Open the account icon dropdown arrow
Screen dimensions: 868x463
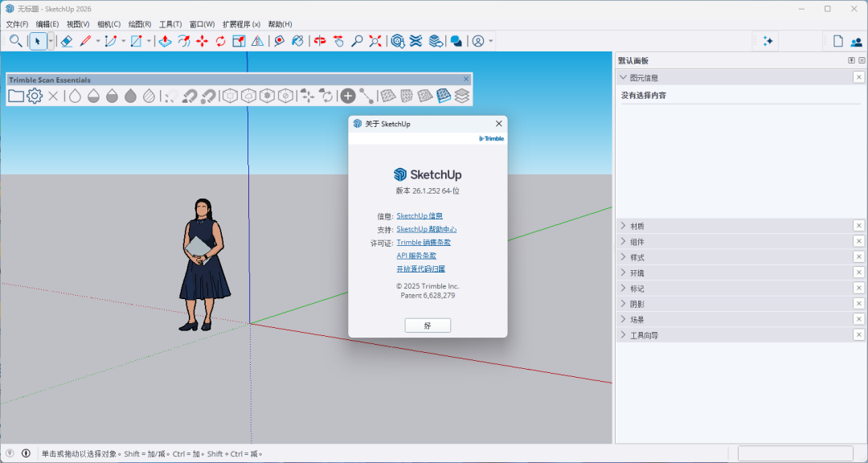click(x=491, y=41)
